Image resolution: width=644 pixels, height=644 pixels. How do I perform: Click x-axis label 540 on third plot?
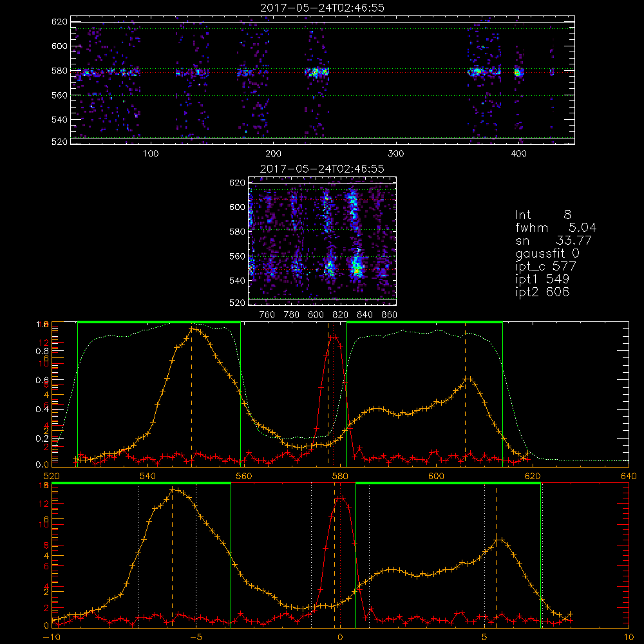(148, 476)
